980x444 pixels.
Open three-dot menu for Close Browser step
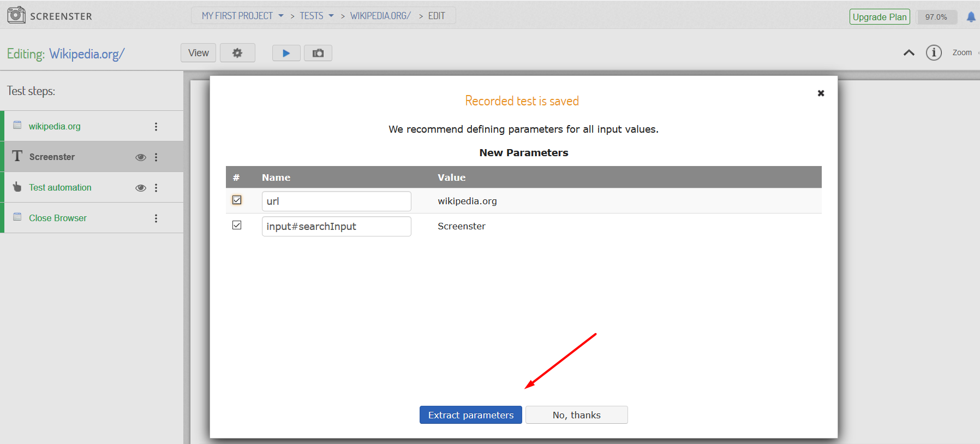[156, 218]
